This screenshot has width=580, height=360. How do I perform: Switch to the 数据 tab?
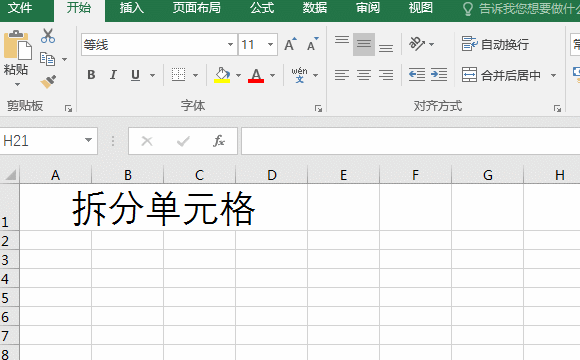tap(315, 8)
